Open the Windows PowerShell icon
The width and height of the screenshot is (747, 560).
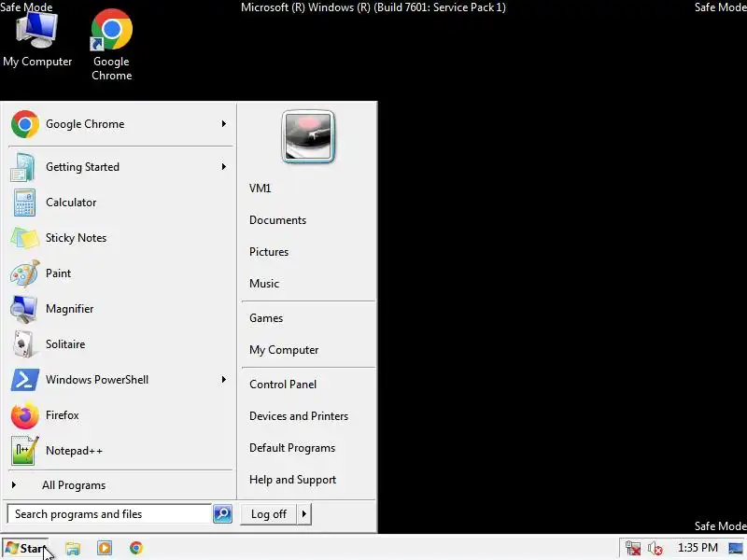coord(25,380)
